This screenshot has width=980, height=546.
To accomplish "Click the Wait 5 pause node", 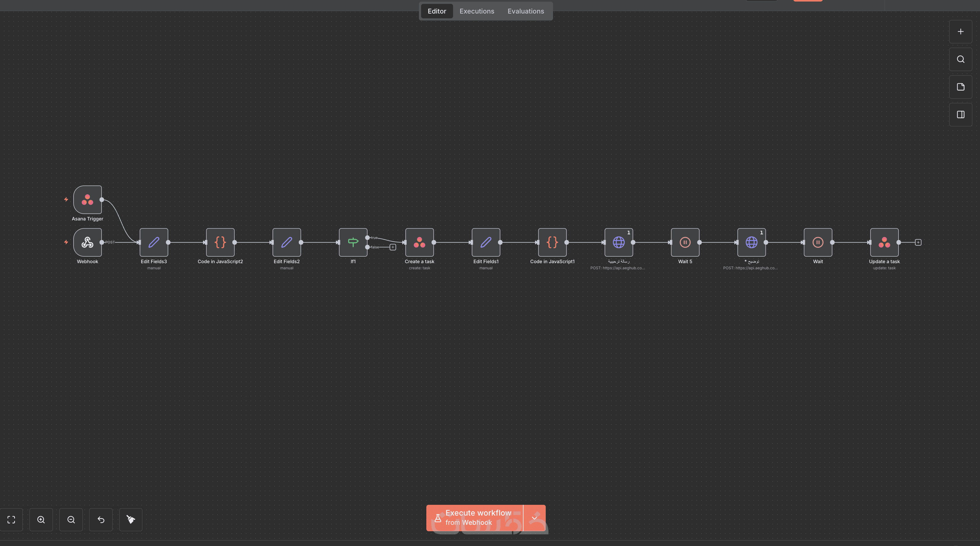I will coord(685,242).
